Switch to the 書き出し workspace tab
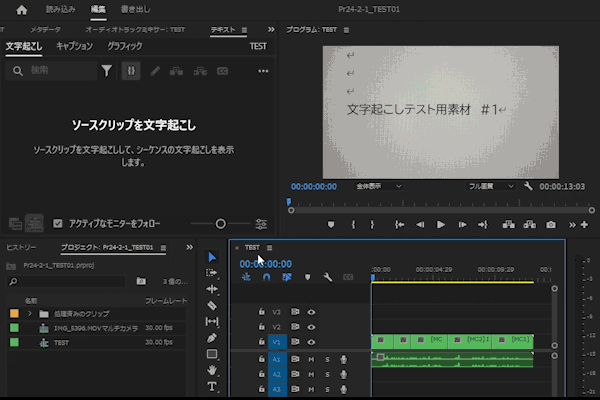 135,9
